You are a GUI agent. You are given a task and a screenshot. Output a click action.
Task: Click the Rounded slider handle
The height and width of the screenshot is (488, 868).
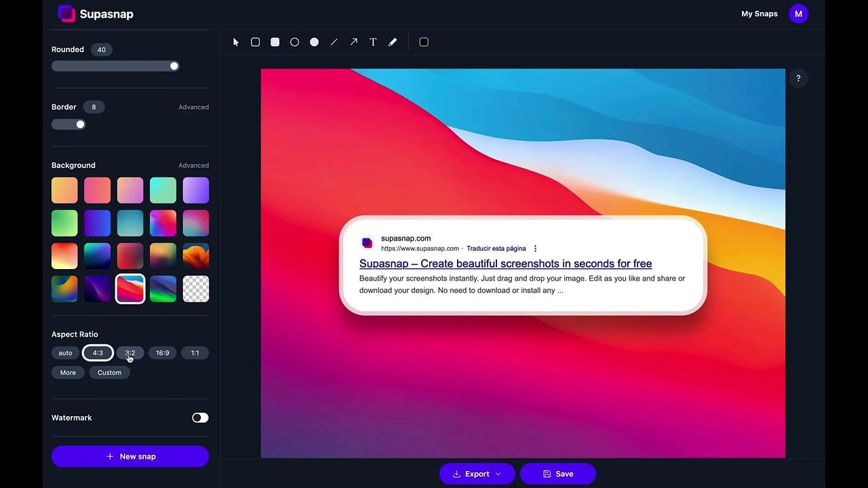pyautogui.click(x=174, y=66)
